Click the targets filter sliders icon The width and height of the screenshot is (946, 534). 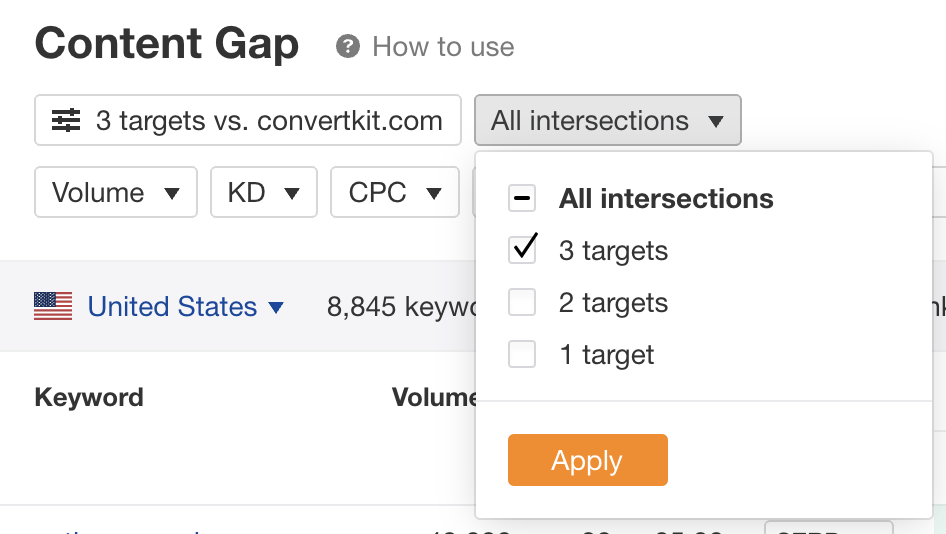coord(66,121)
